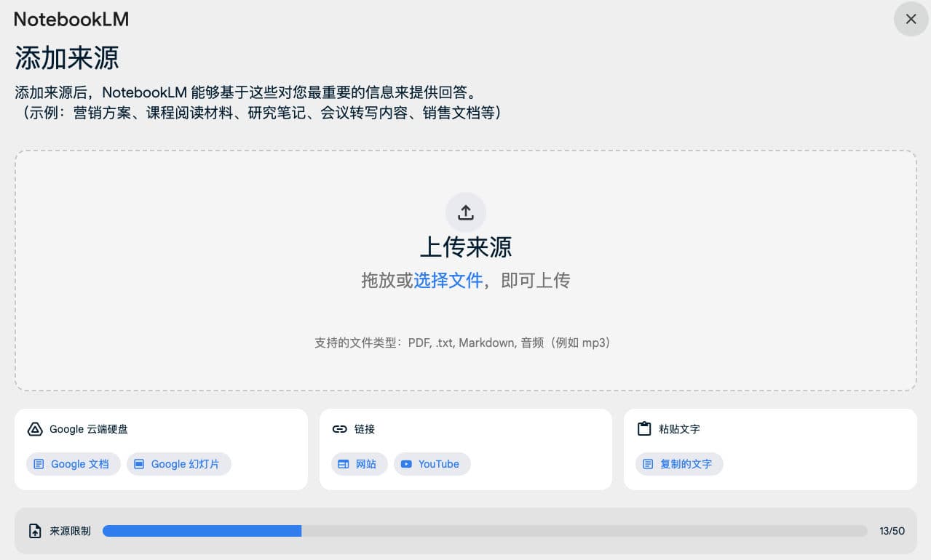
Task: Click the upload arrow icon
Action: (x=466, y=212)
